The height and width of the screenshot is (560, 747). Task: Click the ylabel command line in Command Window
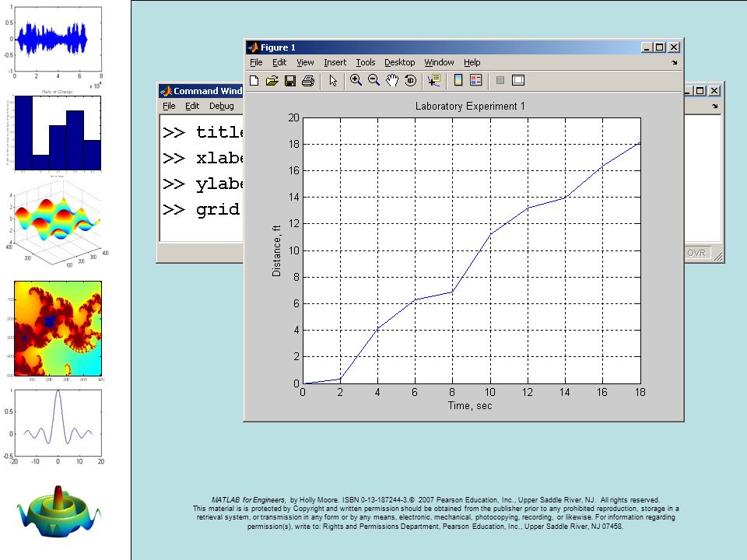(x=202, y=184)
